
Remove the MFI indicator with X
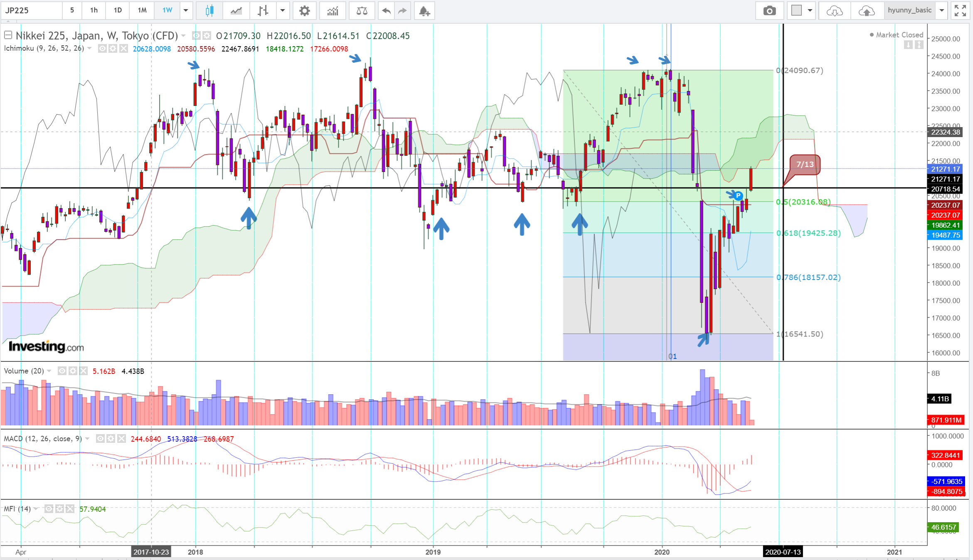pos(70,509)
